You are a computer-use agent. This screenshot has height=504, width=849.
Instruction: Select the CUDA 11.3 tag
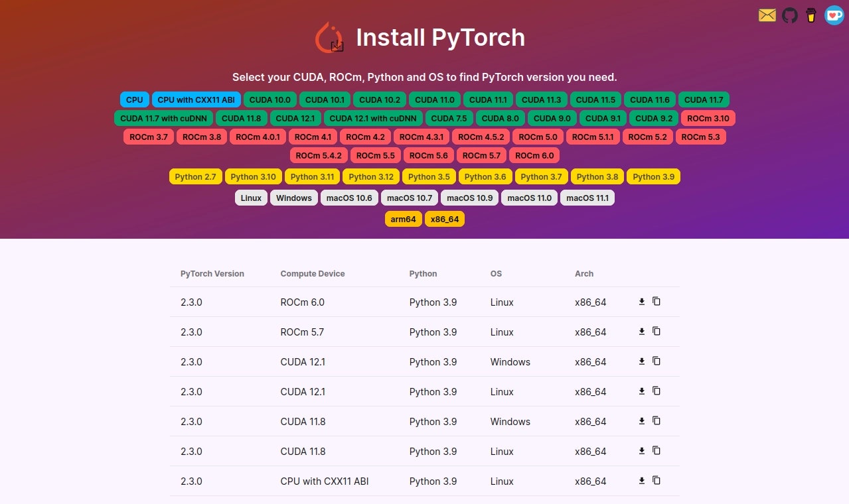coord(542,100)
